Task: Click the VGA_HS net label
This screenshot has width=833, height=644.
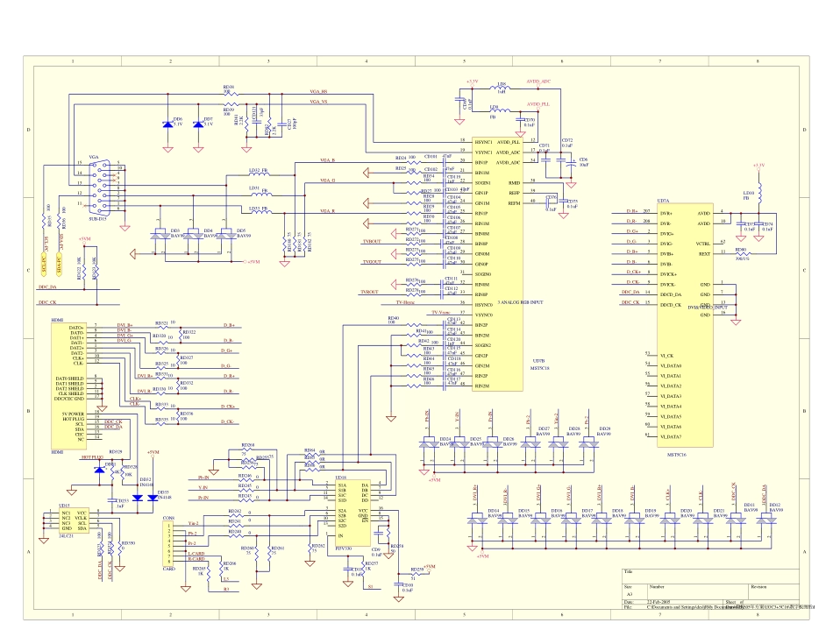Action: 318,91
